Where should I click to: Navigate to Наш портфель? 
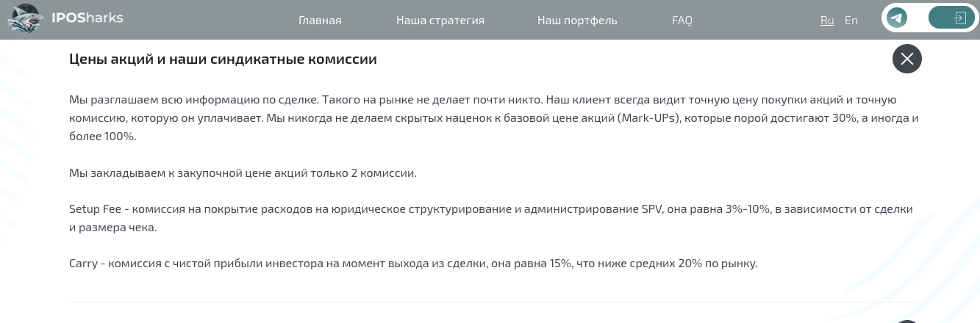(577, 21)
